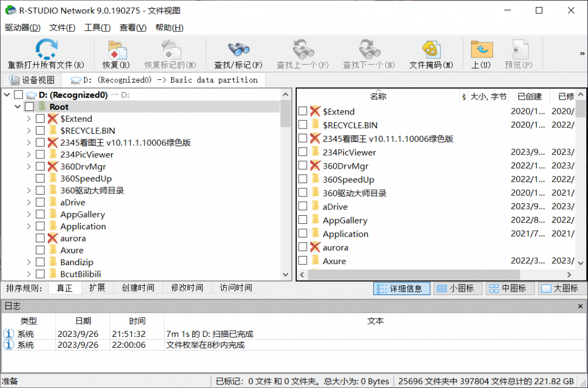Click the file list vertical scrollbar thumb
This screenshot has height=388, width=588.
581,108
